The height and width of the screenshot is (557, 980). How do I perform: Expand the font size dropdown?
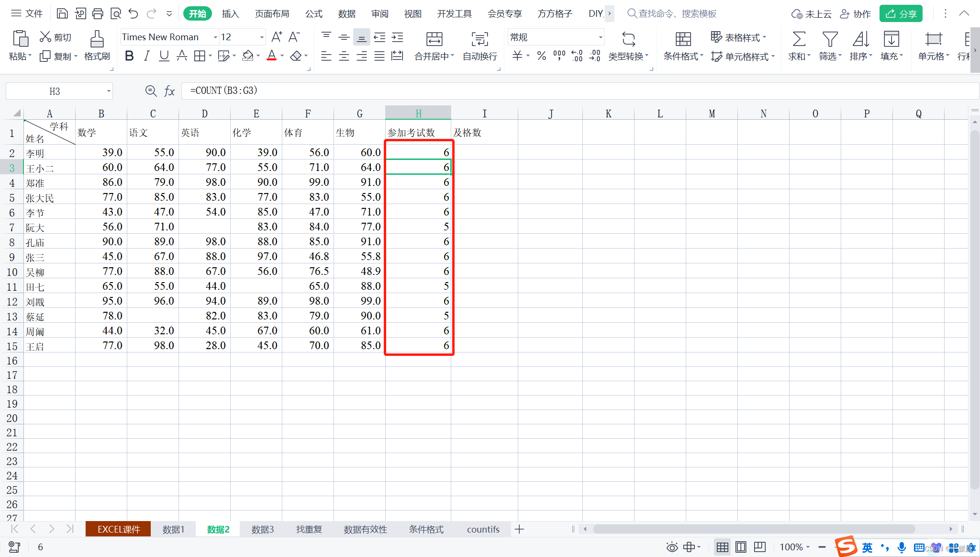[x=262, y=37]
